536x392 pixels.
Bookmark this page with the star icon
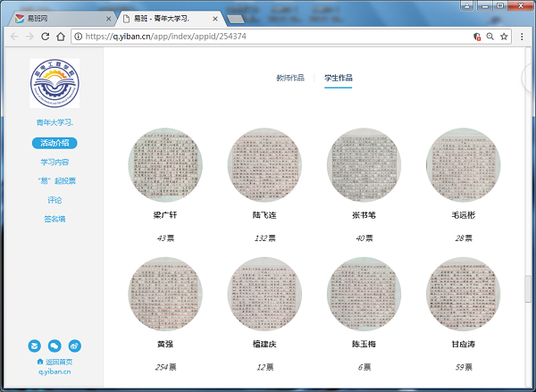coord(504,37)
